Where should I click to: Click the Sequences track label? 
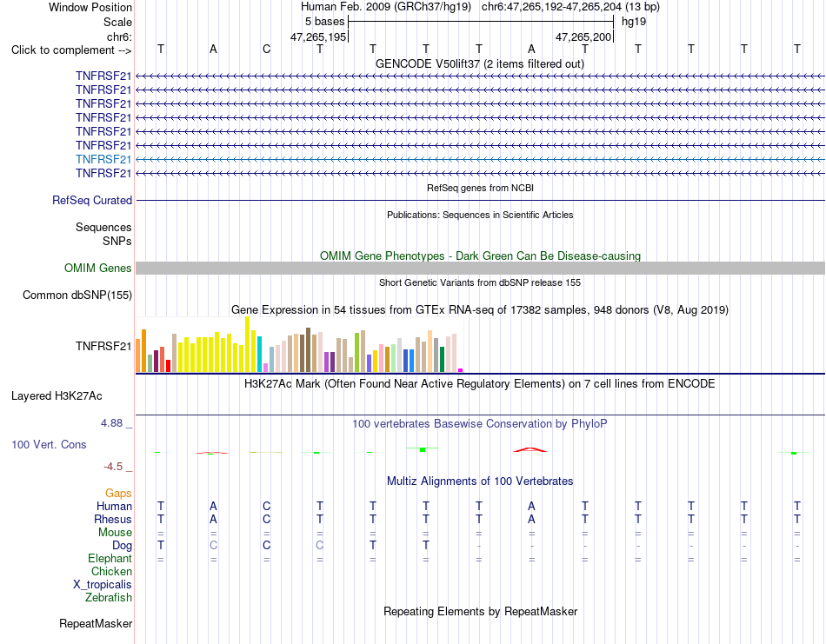pos(103,227)
